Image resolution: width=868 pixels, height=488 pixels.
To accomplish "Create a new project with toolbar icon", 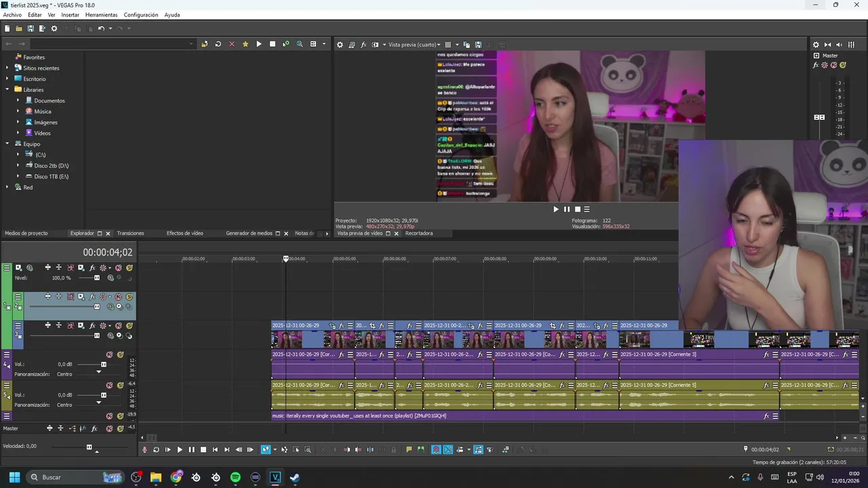I will click(x=7, y=28).
